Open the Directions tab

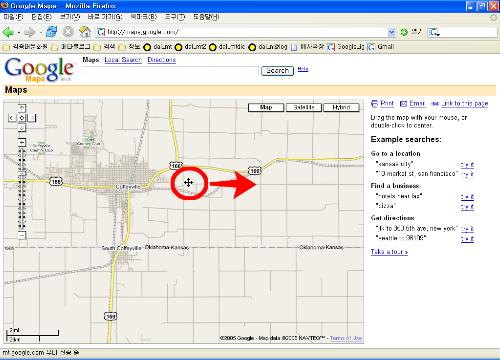(x=162, y=60)
